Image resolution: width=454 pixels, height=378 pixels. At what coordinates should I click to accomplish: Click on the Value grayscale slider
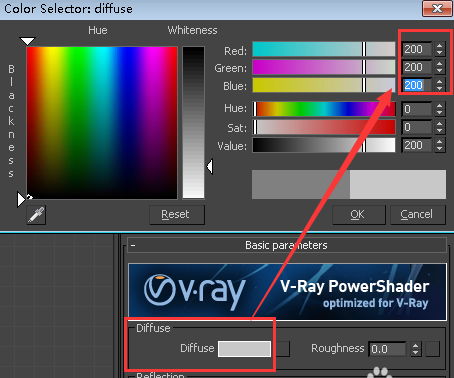(x=324, y=145)
